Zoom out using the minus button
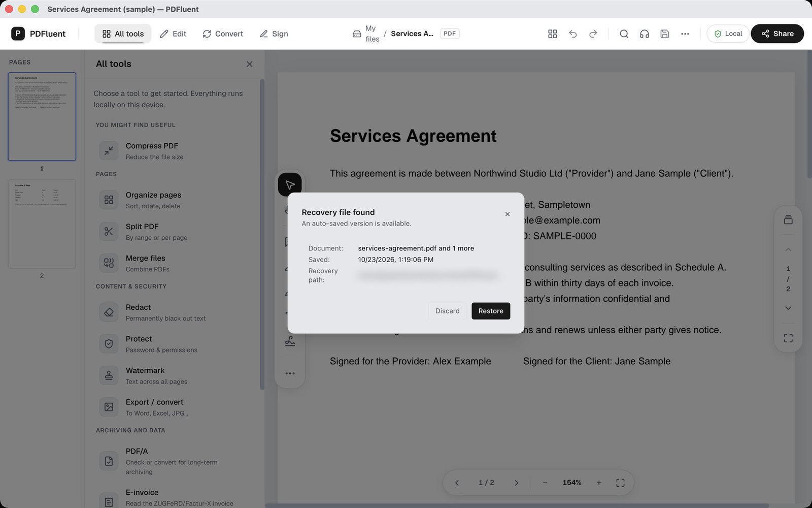 (x=545, y=483)
